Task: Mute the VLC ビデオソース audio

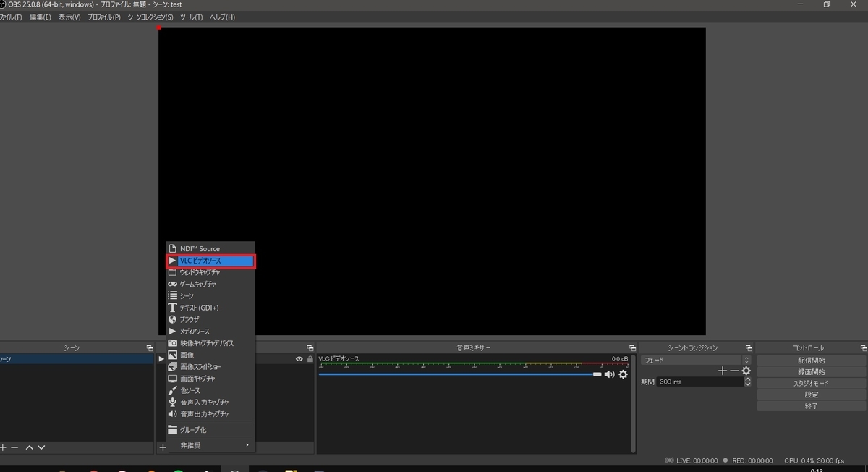Action: (609, 374)
